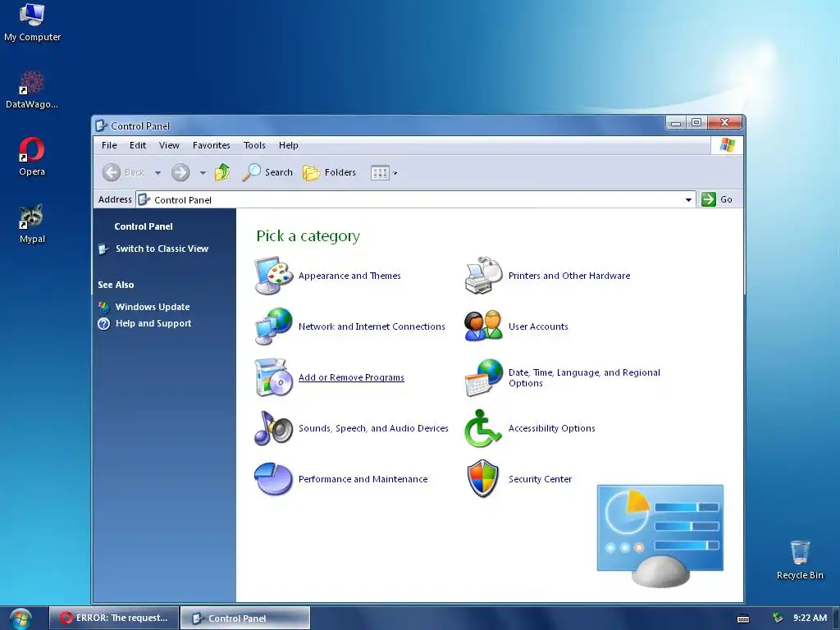Click the Search magnifier toolbar button
Viewport: 840px width, 630px height.
[267, 172]
